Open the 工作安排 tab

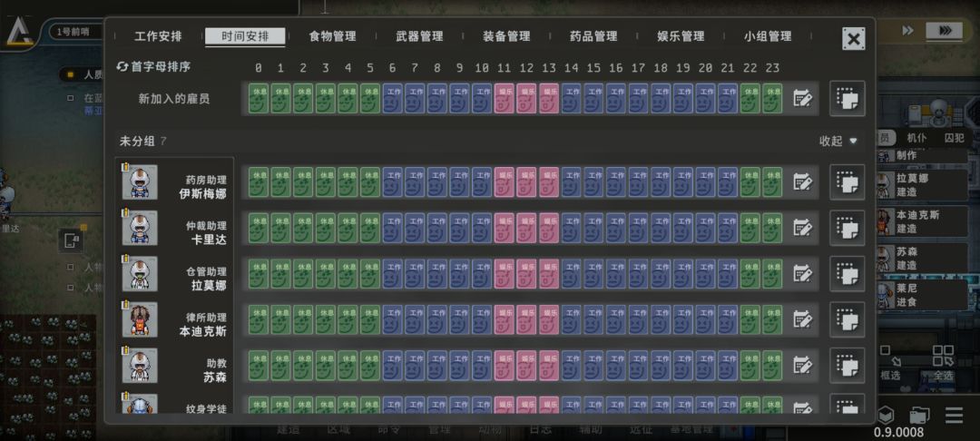pos(158,36)
